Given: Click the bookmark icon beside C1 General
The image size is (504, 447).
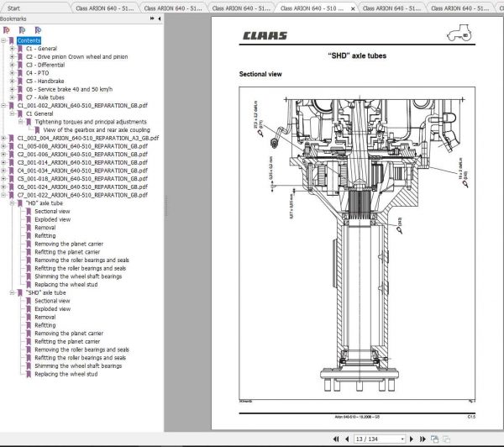Looking at the screenshot, I should pyautogui.click(x=20, y=113).
